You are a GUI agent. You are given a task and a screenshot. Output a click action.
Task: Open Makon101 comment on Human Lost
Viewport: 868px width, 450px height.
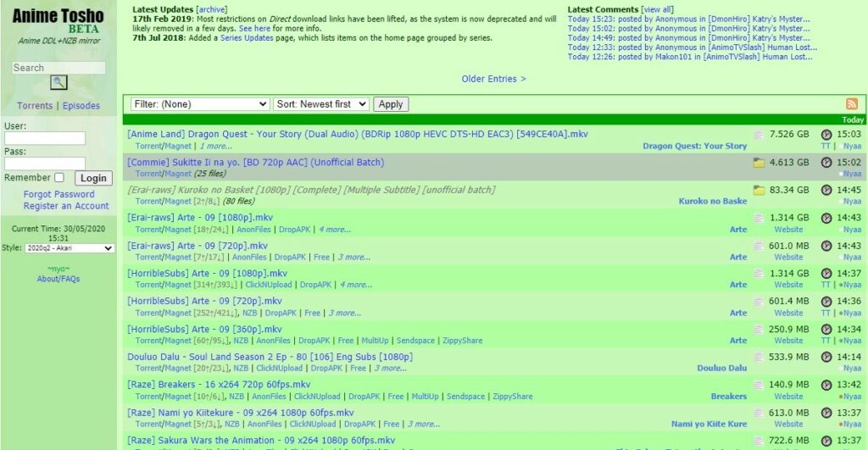click(690, 57)
